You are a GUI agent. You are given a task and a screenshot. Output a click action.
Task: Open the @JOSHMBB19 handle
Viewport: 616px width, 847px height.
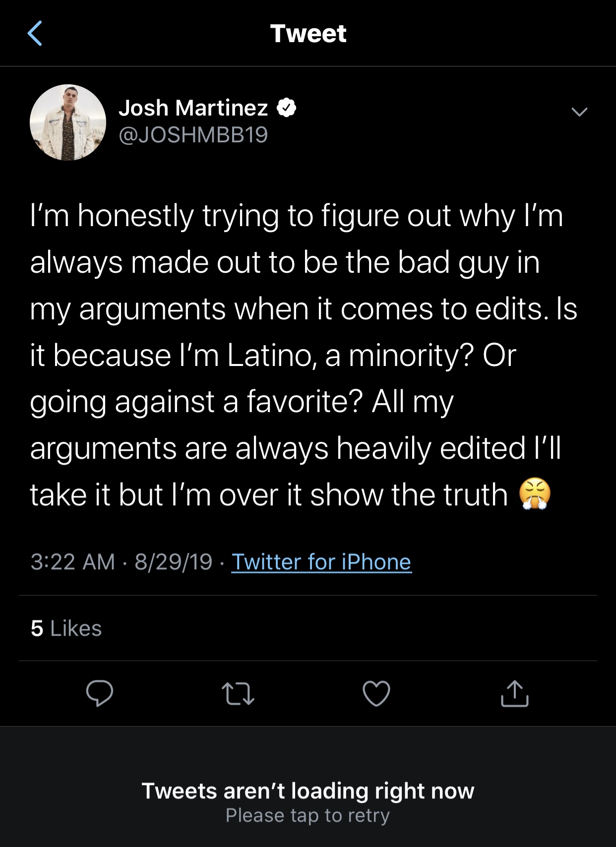click(x=193, y=135)
